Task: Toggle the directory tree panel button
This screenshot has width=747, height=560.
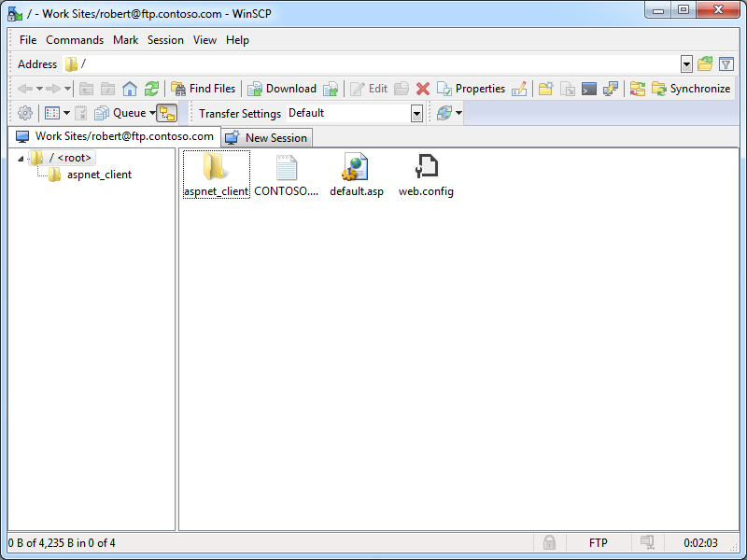Action: pyautogui.click(x=166, y=113)
